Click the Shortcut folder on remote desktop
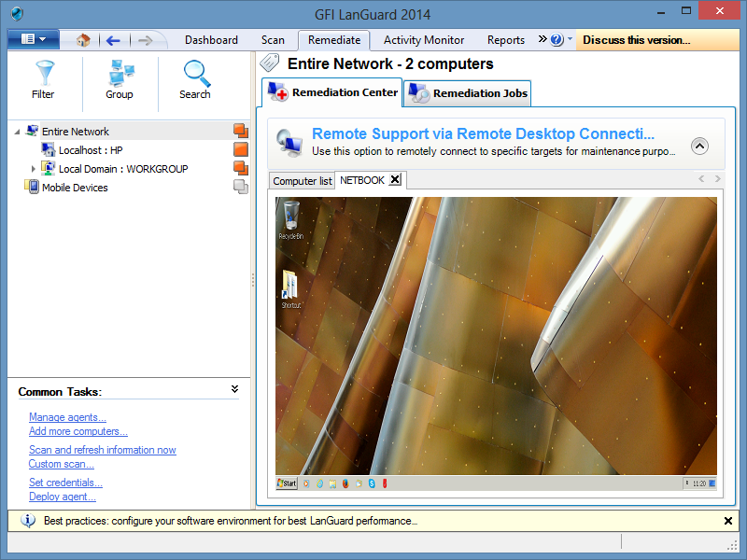This screenshot has height=560, width=747. [x=291, y=289]
